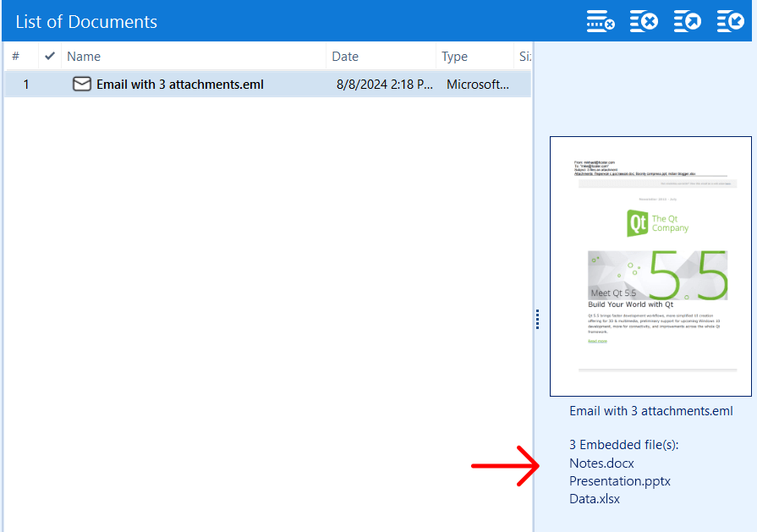
Task: Click the truncated Size column header
Action: click(x=523, y=56)
